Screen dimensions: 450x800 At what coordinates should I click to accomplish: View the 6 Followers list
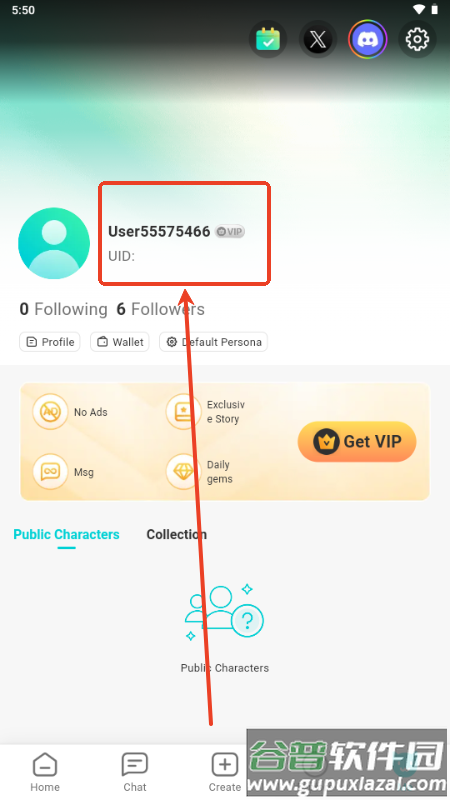[161, 309]
